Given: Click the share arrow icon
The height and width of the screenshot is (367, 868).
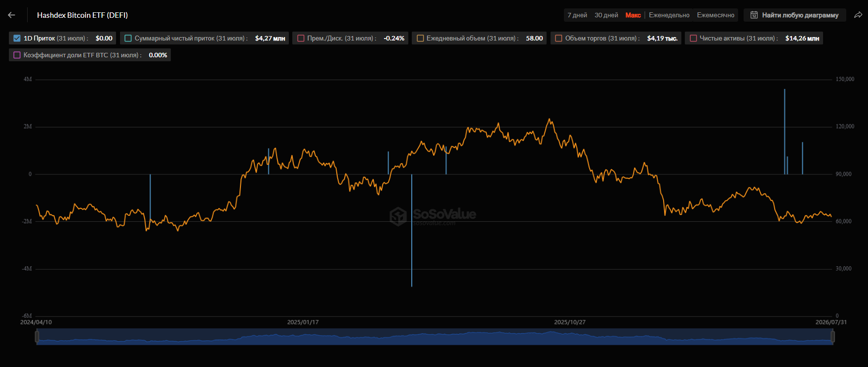Looking at the screenshot, I should [858, 15].
